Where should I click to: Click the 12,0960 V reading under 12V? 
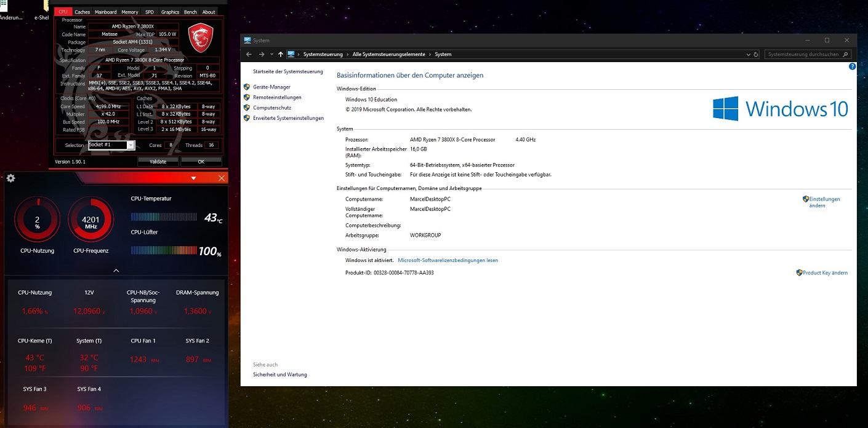point(89,311)
